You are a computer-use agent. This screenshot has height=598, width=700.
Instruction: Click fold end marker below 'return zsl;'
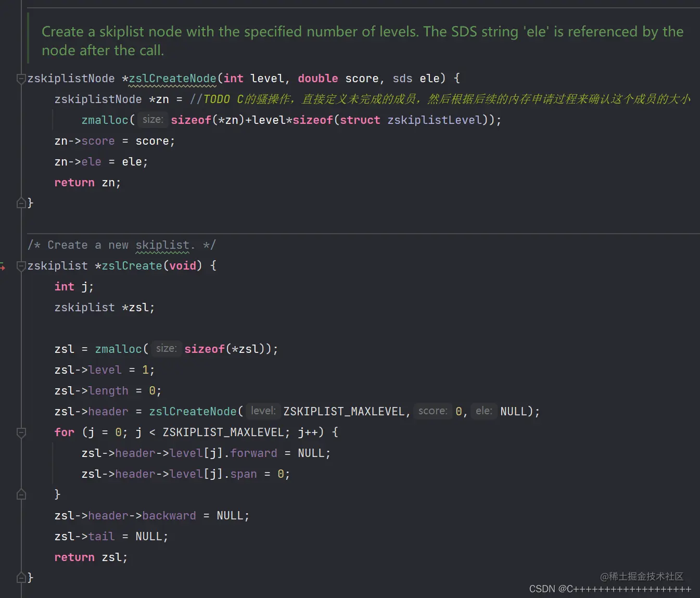[21, 577]
